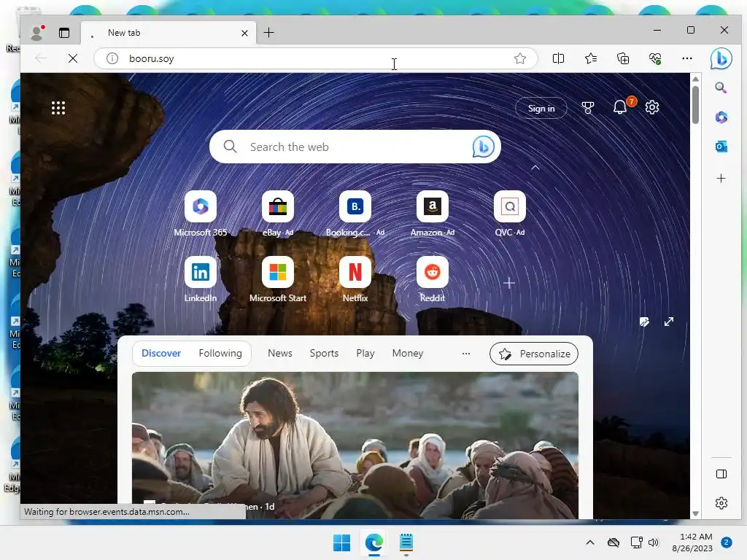
Task: Click the edit background icon
Action: (x=644, y=322)
